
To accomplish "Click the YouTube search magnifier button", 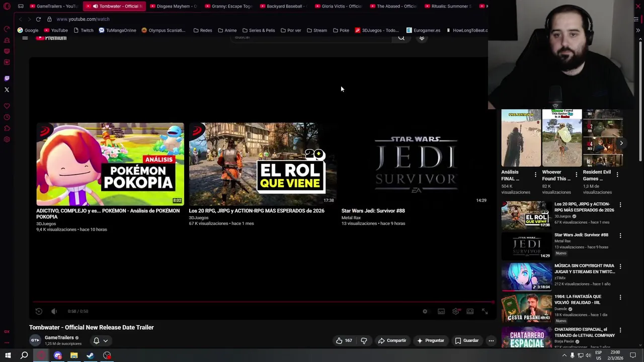I will (x=401, y=38).
